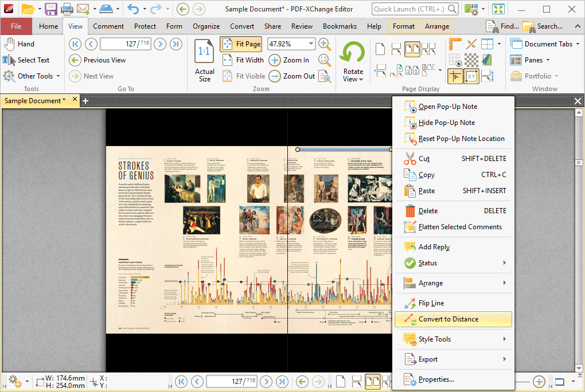The image size is (585, 392).
Task: Click the Quick Launch search field
Action: click(x=415, y=9)
